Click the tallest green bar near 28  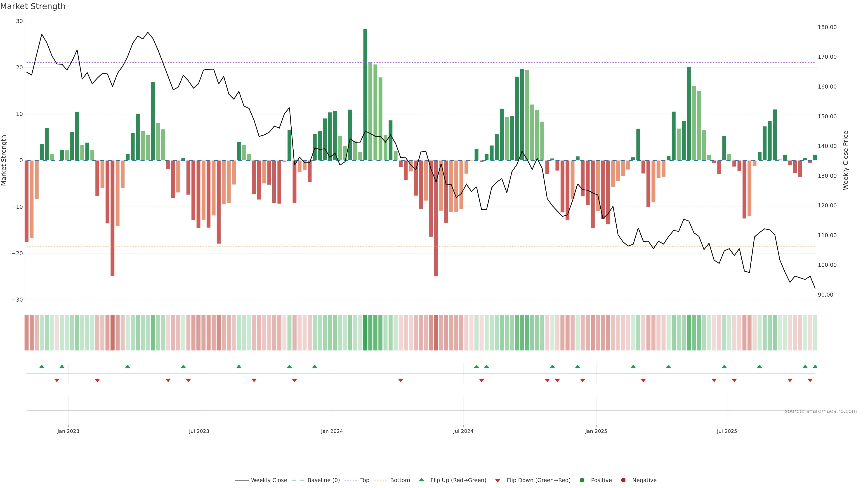click(365, 94)
